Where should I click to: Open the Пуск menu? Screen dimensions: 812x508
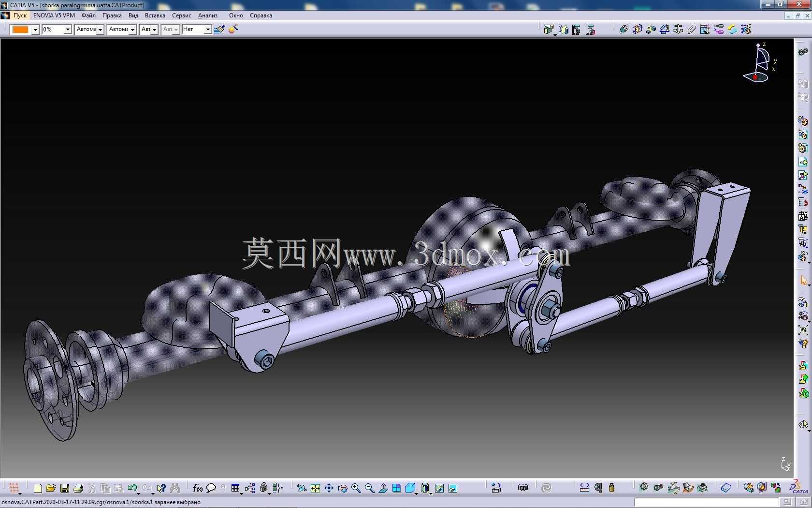pos(20,15)
